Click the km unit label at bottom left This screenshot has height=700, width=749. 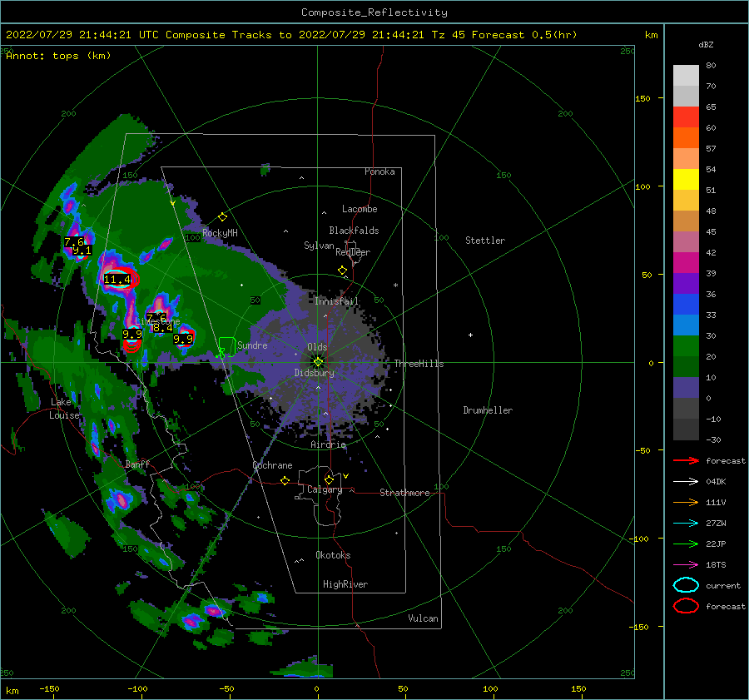click(x=12, y=691)
